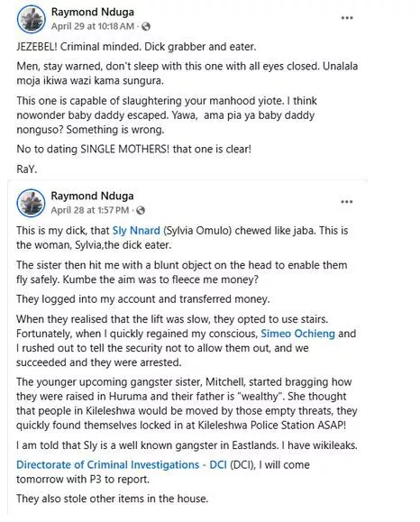Open the "April 29 at 10:18 AM" timestamp

[x=93, y=26]
